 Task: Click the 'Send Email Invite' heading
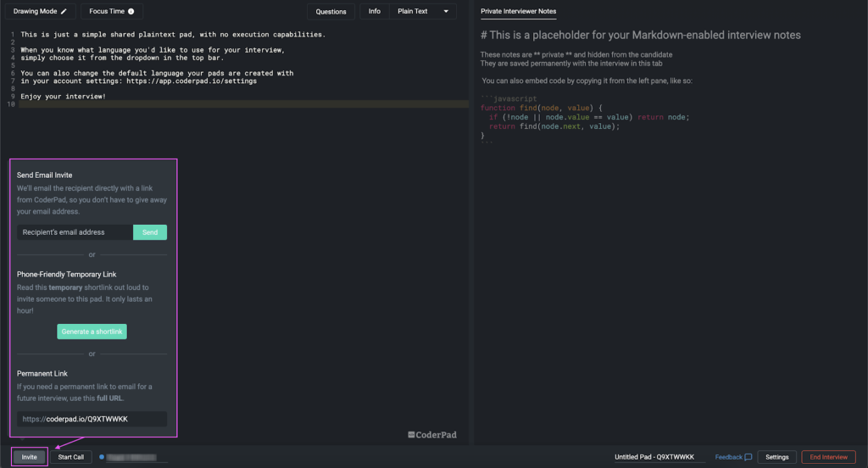(44, 175)
